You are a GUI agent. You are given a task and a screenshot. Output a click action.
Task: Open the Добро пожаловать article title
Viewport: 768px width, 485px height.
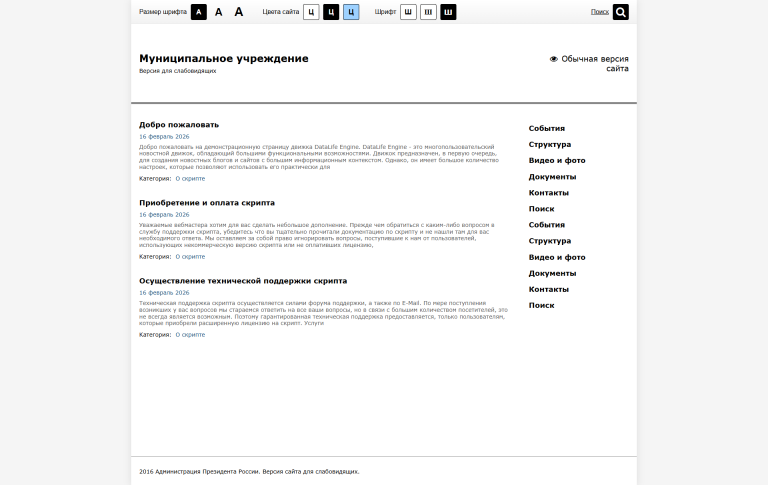coord(179,125)
